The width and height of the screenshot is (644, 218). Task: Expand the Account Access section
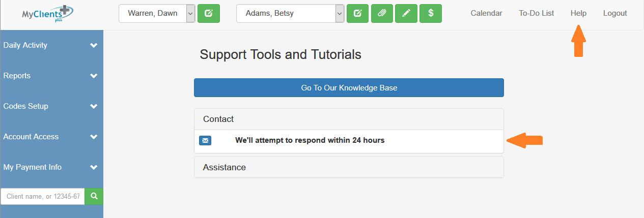pyautogui.click(x=51, y=137)
